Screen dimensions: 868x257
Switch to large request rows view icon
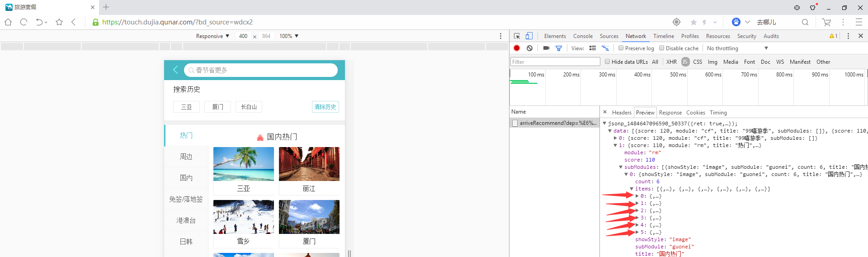[x=593, y=48]
